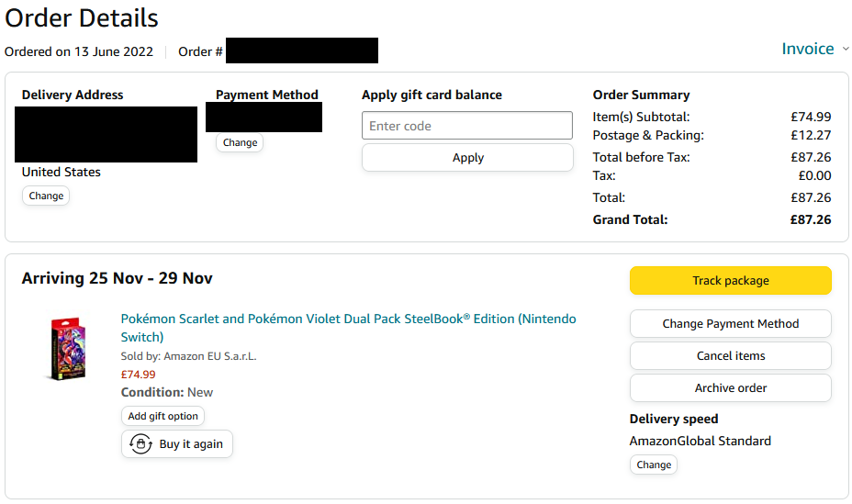Select 'Arriving 25 Nov - 29 Nov' heading
Viewport: 852px width, 504px height.
click(117, 278)
